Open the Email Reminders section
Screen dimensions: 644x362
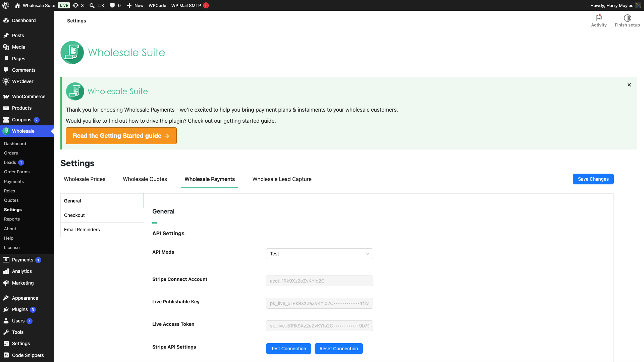pos(102,230)
